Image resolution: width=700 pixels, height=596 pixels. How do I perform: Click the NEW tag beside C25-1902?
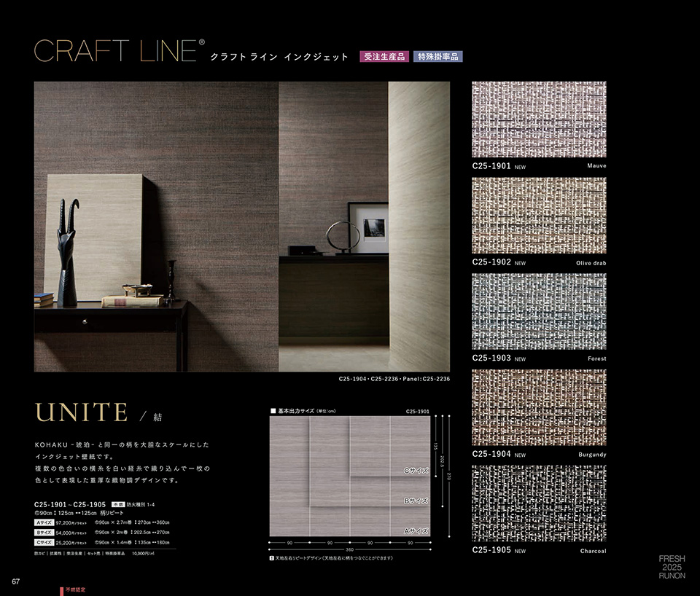pos(520,263)
